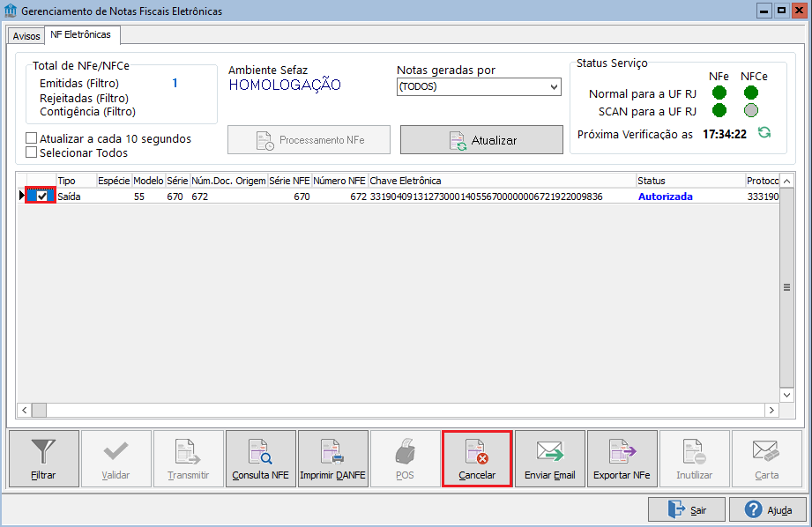
Task: Click the Protocolo column header
Action: (763, 181)
